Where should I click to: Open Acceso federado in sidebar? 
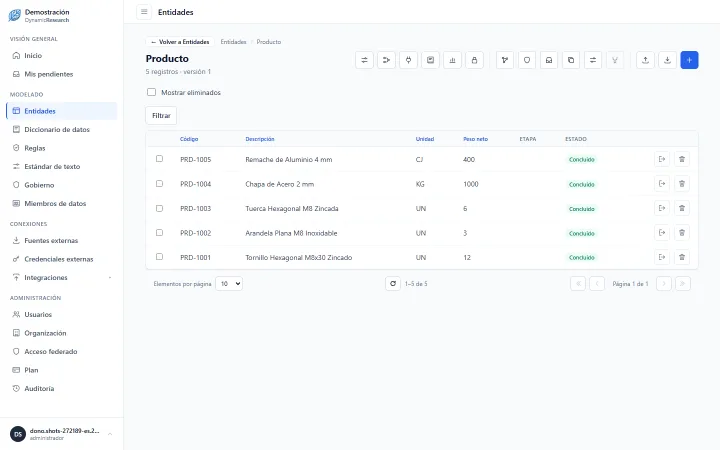(x=62, y=352)
